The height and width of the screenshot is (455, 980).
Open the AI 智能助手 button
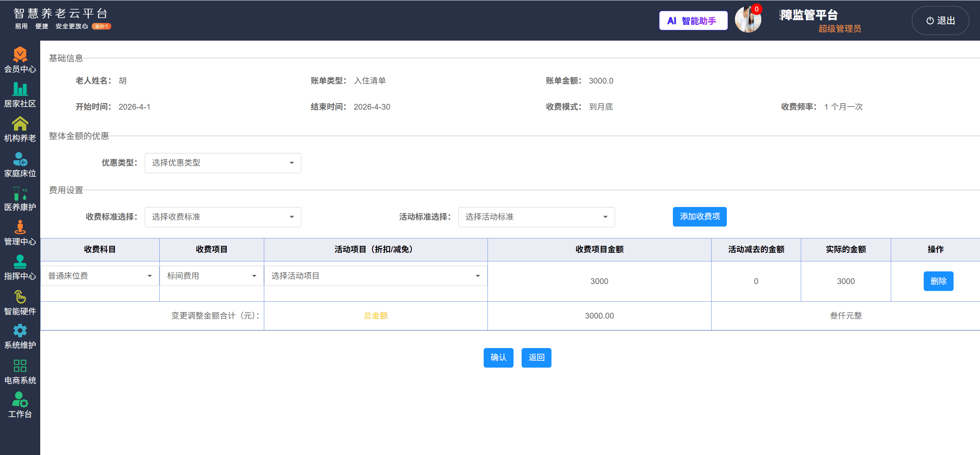(693, 21)
